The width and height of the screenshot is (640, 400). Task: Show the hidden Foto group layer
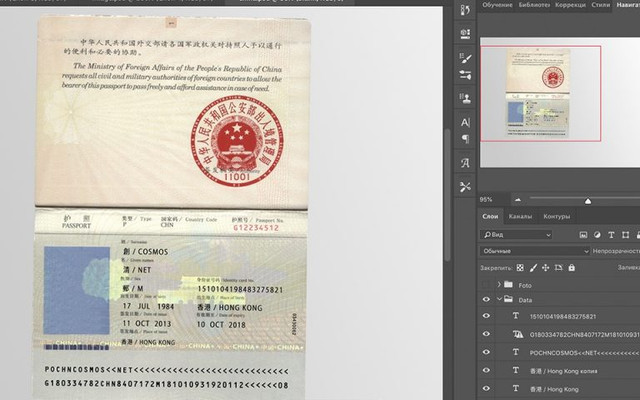pyautogui.click(x=486, y=284)
